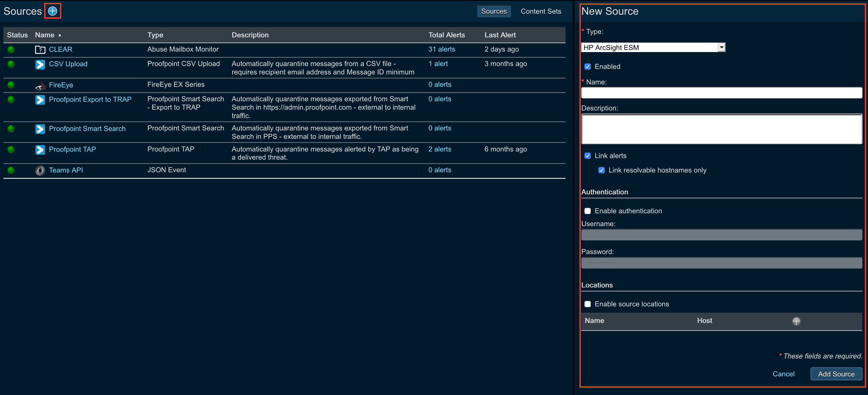The image size is (868, 395).
Task: Click the Teams API source icon
Action: pos(40,170)
